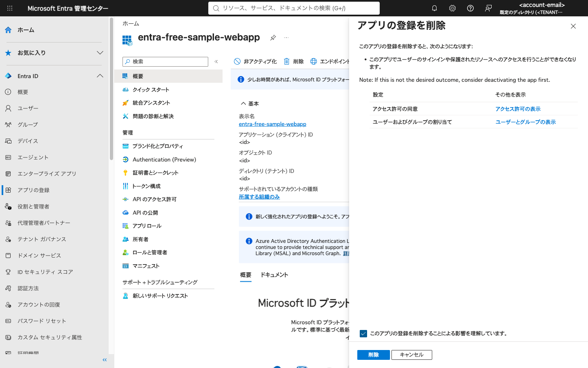Image resolution: width=588 pixels, height=368 pixels.
Task: Click the 所属する組織のみ link
Action: click(x=259, y=197)
